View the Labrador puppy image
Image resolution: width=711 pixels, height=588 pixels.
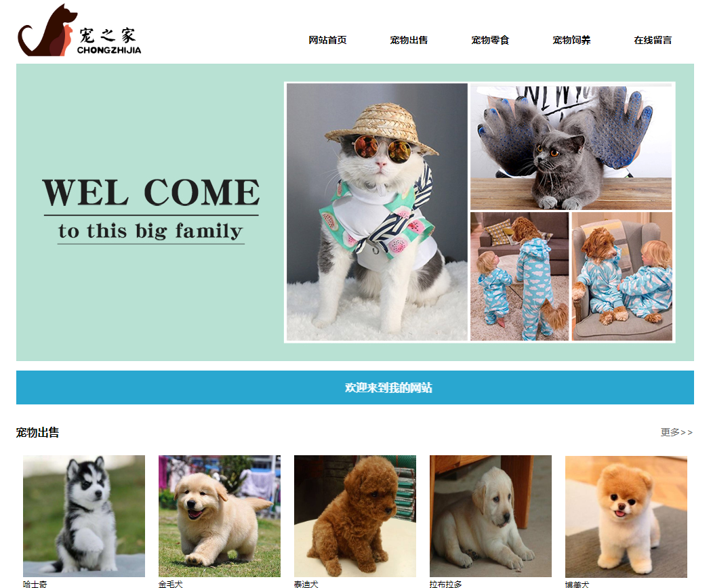point(491,516)
